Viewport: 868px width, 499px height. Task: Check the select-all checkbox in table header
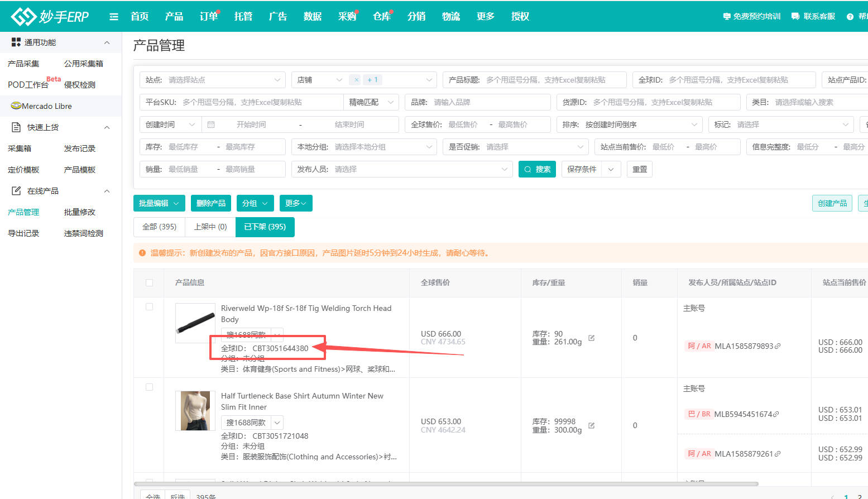[149, 282]
